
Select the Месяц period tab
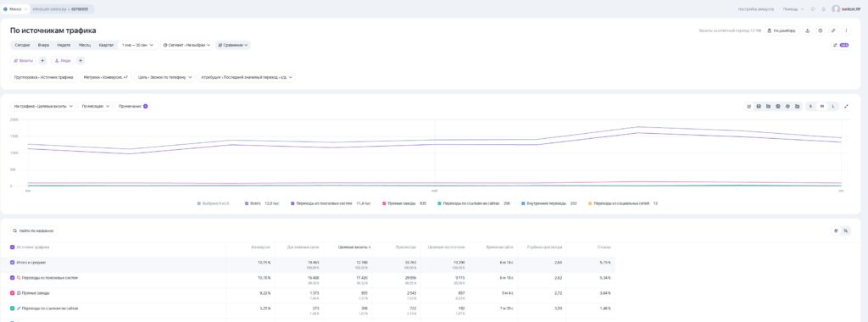(x=85, y=46)
